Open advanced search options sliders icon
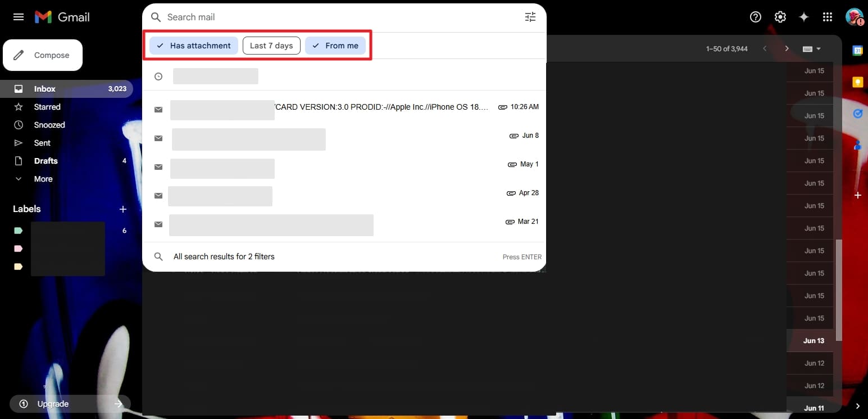 coord(530,17)
